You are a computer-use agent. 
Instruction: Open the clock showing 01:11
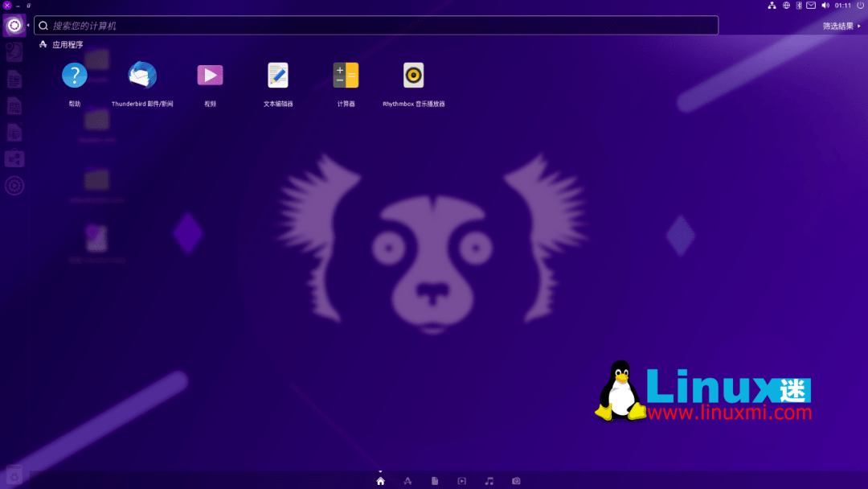pyautogui.click(x=842, y=5)
